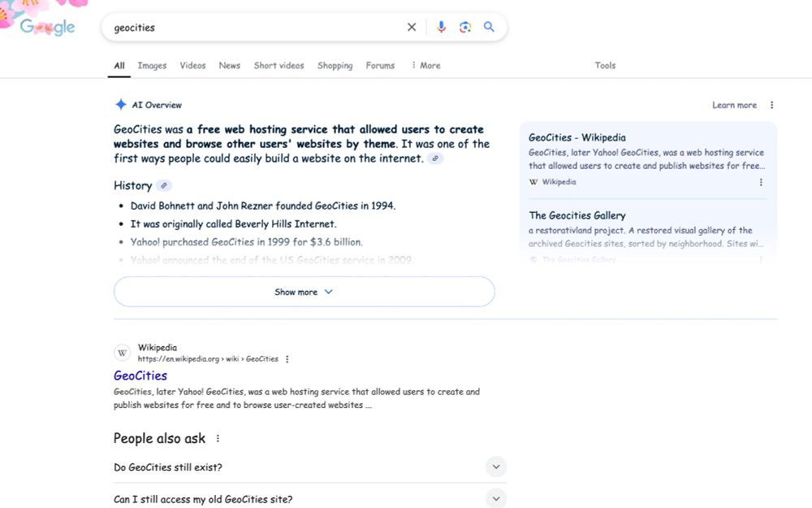812x508 pixels.
Task: Open the Short videos tab
Action: pyautogui.click(x=279, y=65)
